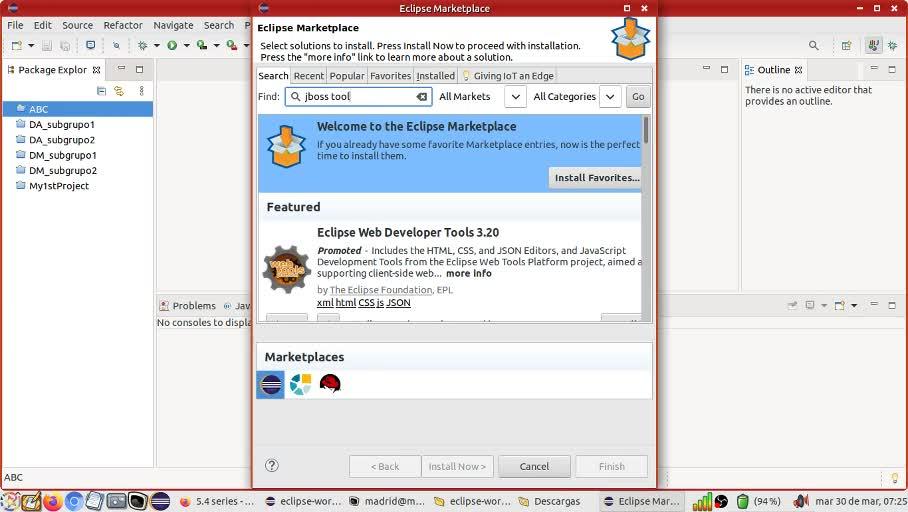The image size is (908, 512).
Task: Click the Debug bug icon in toolbar
Action: point(142,45)
